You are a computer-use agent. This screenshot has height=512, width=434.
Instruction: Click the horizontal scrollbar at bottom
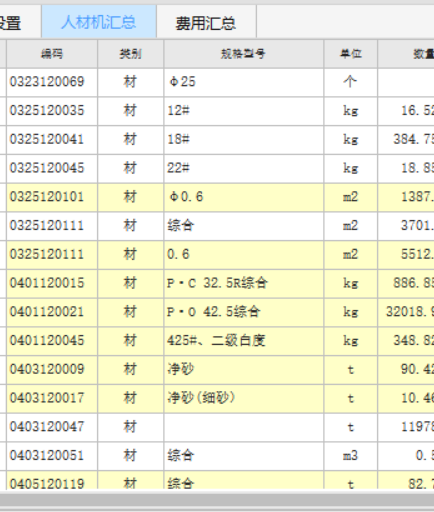coord(217,499)
